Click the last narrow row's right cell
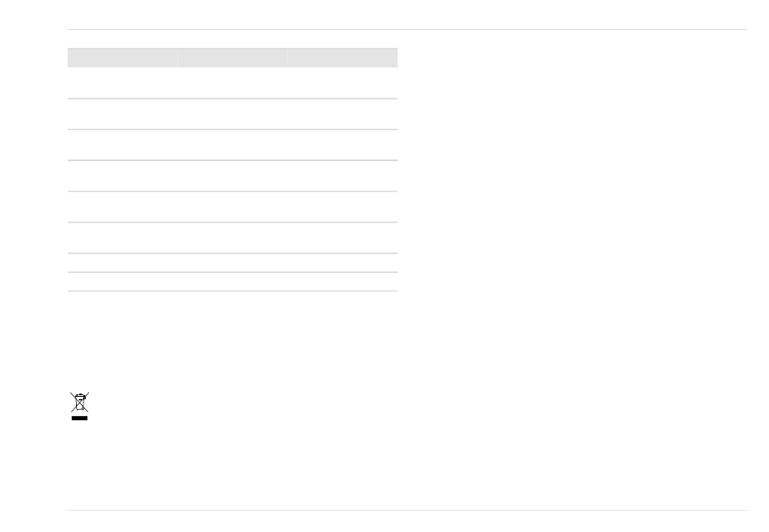The height and width of the screenshot is (532, 769). (343, 281)
